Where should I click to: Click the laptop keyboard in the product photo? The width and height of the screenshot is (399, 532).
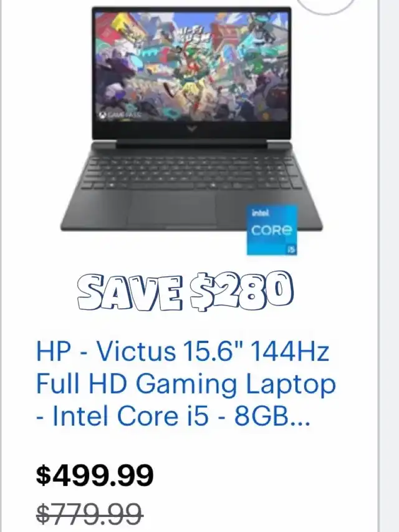[191, 171]
